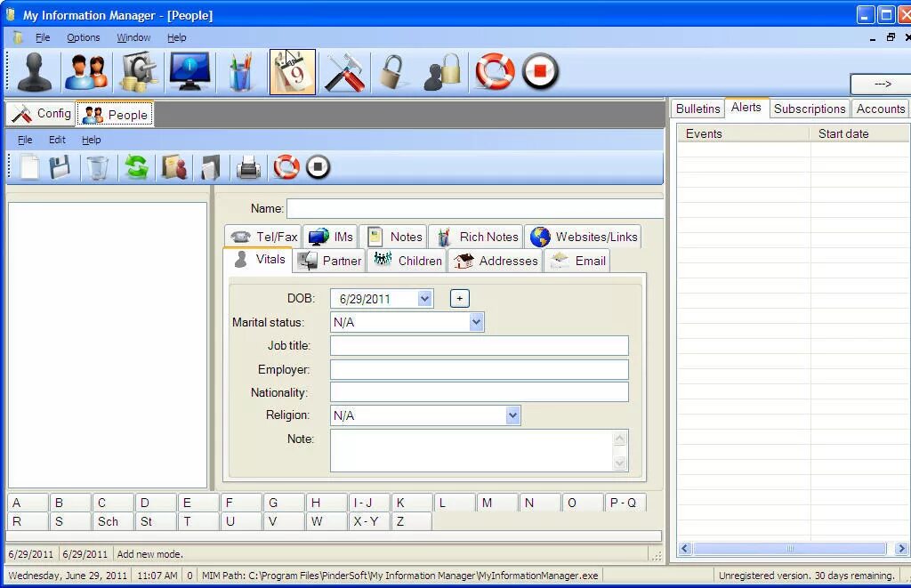
Task: Click the small black stop icon
Action: pos(318,167)
